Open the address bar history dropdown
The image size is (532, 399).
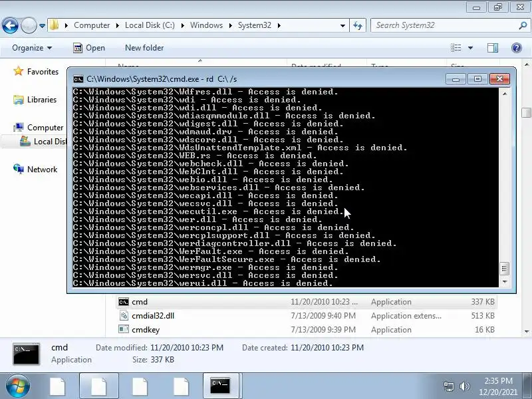click(342, 25)
